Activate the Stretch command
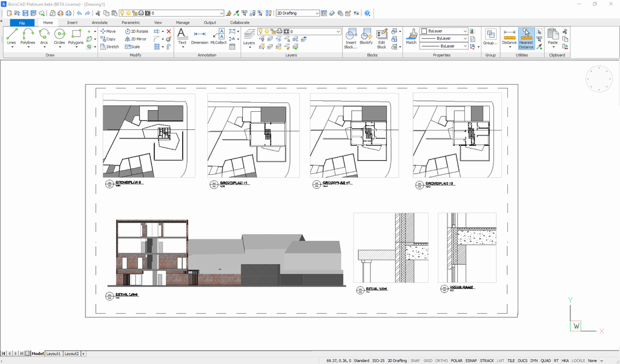Image resolution: width=620 pixels, height=364 pixels. coord(110,47)
